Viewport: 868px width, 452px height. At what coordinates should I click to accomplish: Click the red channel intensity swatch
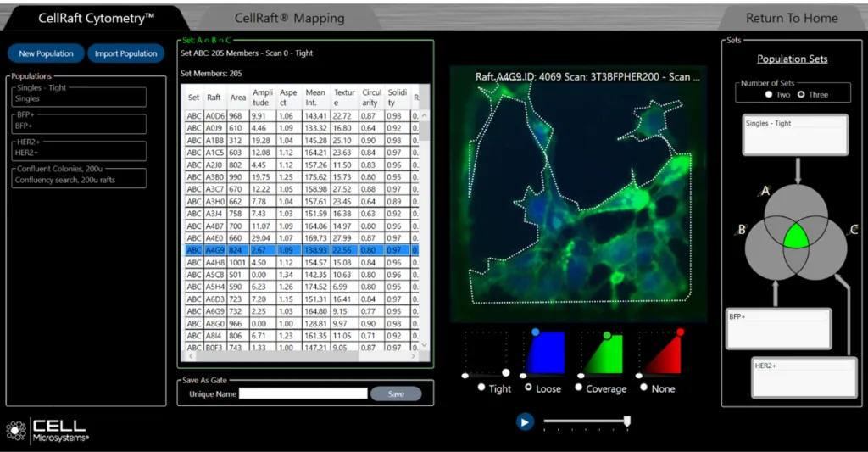tap(661, 353)
